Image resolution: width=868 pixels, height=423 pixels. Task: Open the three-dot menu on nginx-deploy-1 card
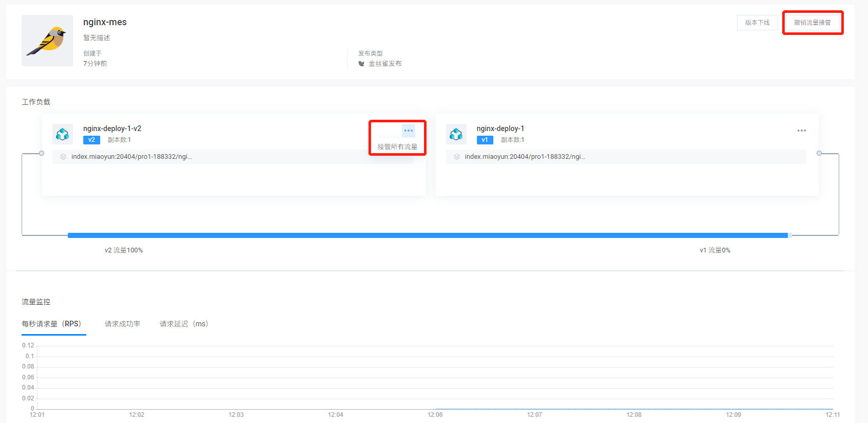pyautogui.click(x=801, y=131)
